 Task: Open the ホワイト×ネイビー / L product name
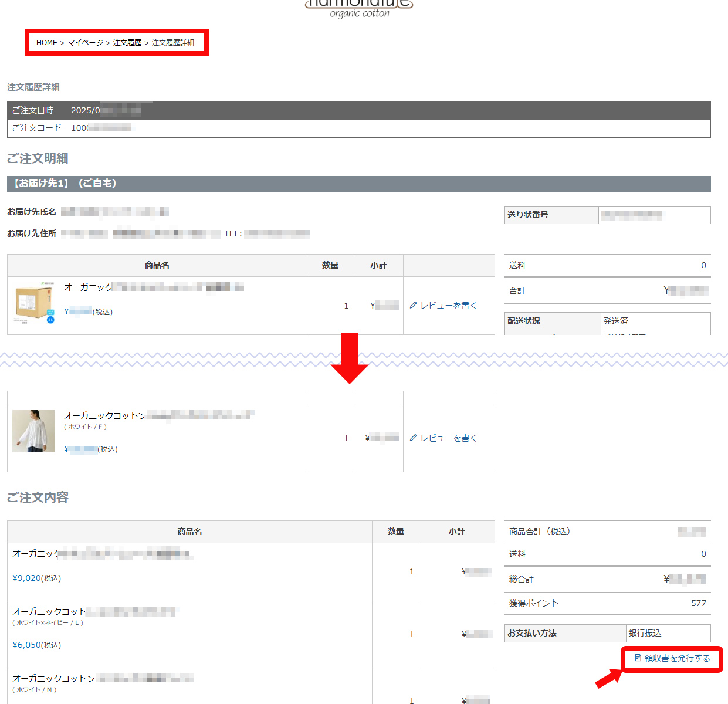(94, 612)
